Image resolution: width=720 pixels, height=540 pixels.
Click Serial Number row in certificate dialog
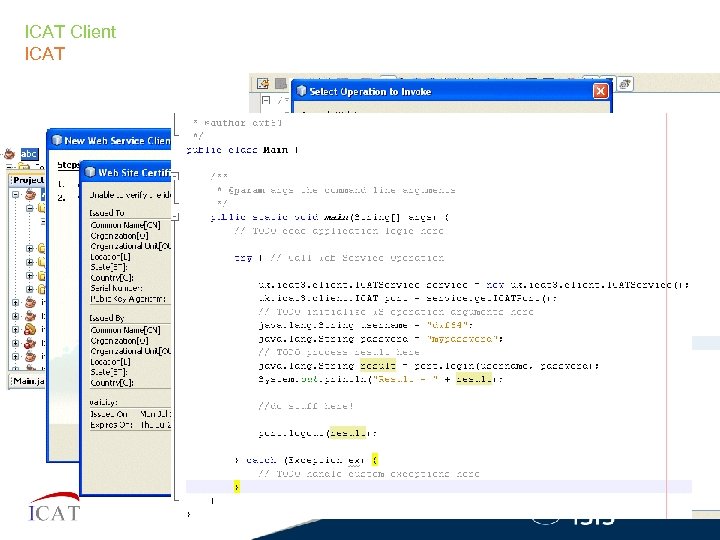point(116,288)
